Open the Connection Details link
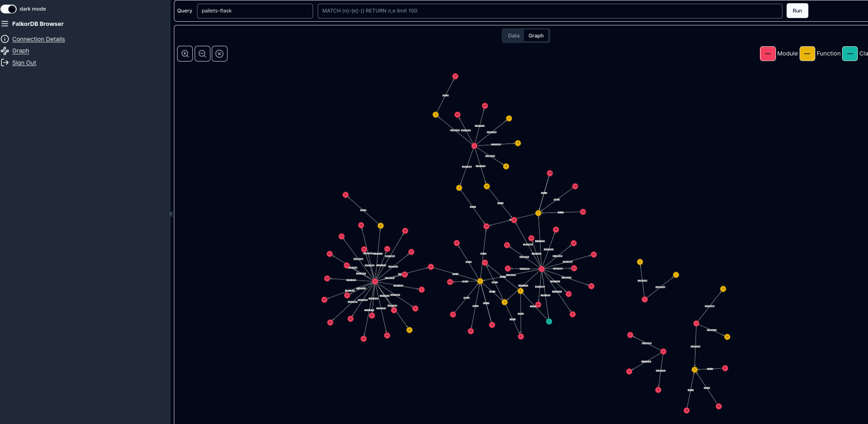 coord(38,39)
